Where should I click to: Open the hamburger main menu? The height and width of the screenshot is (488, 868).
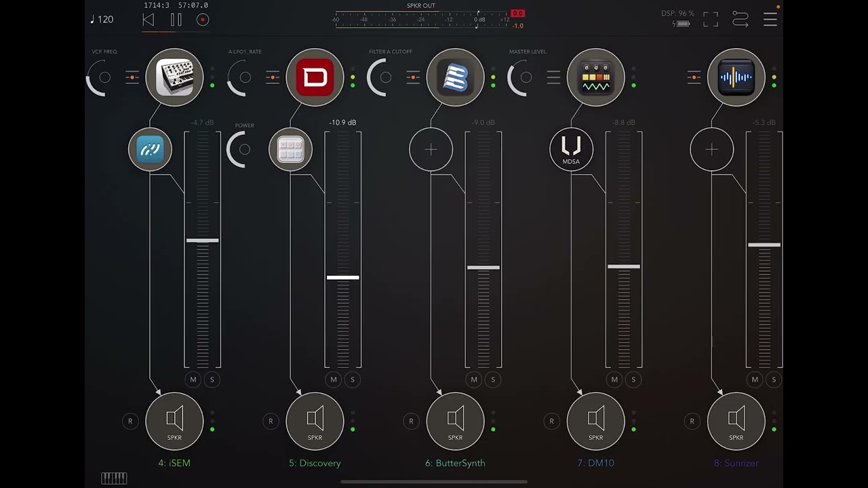click(770, 20)
